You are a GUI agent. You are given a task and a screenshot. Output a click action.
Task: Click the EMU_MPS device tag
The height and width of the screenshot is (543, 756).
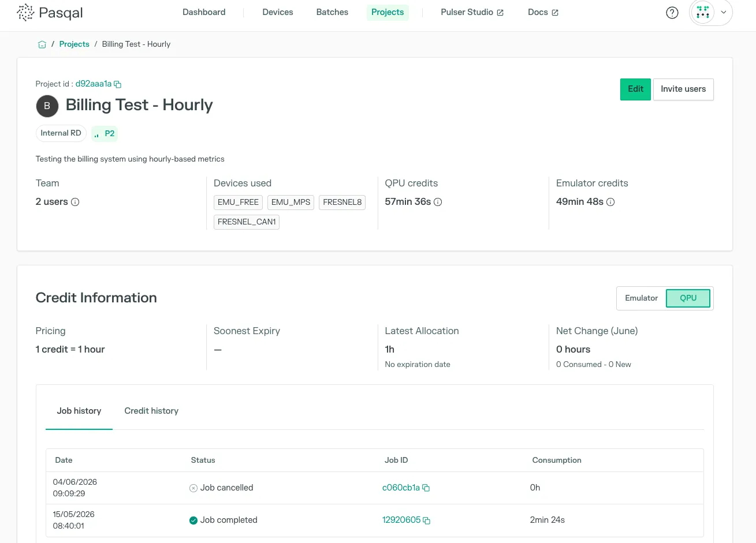pos(291,203)
